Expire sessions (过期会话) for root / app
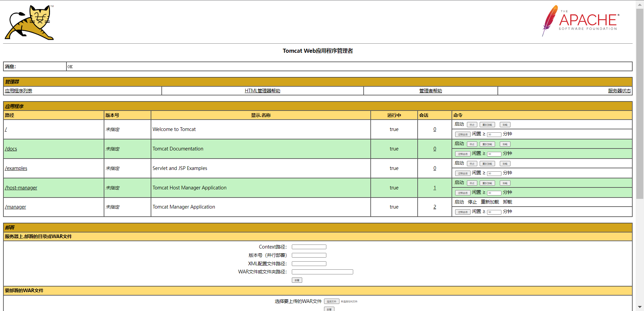 (463, 134)
